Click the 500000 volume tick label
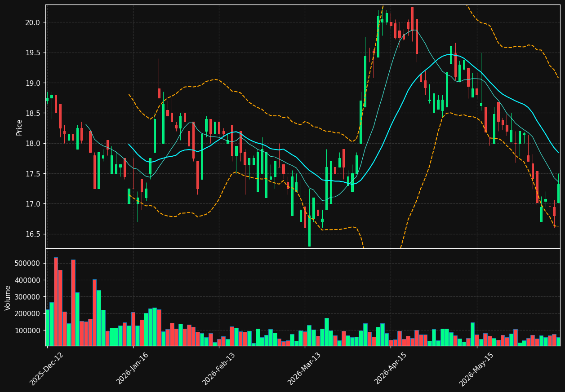This screenshot has width=565, height=392. (27, 263)
